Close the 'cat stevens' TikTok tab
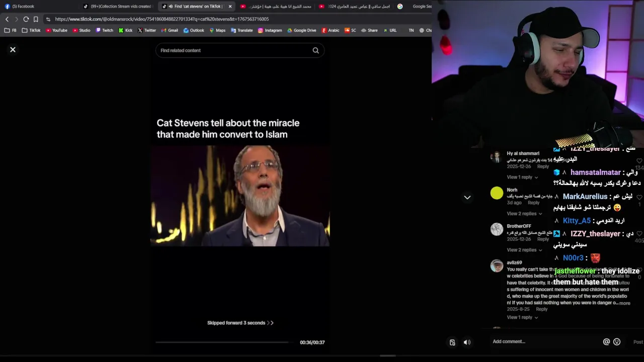Screen dimensions: 644x362 tap(230, 7)
